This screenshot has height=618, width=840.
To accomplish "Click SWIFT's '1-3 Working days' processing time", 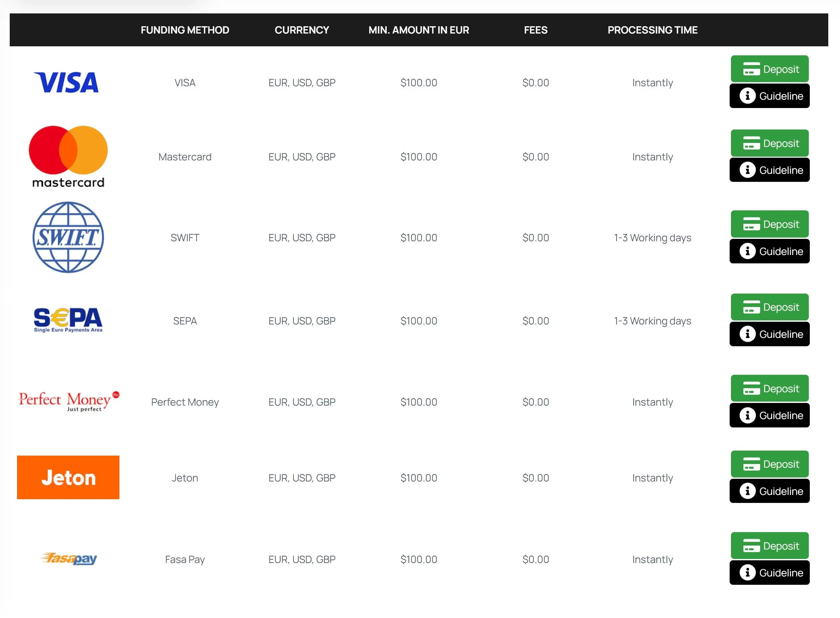I will click(x=652, y=238).
